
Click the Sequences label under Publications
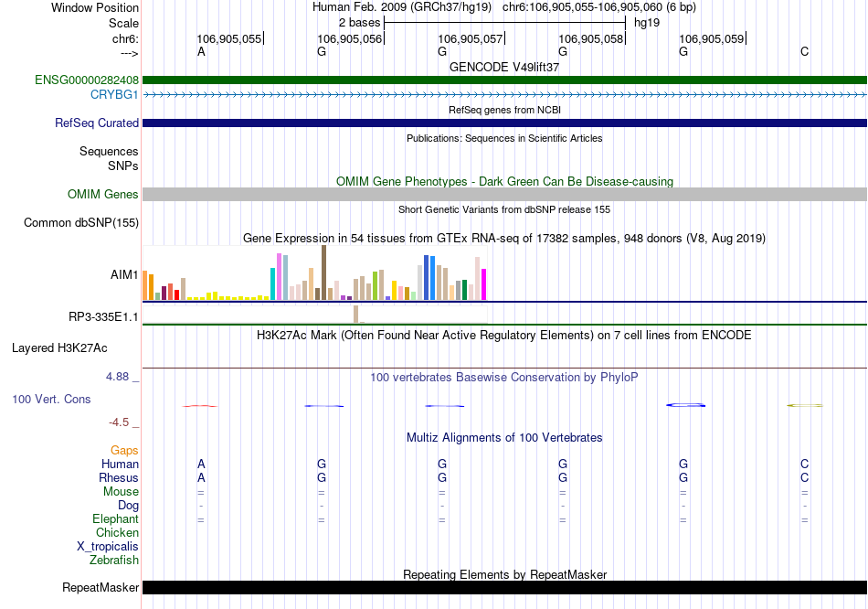point(109,151)
